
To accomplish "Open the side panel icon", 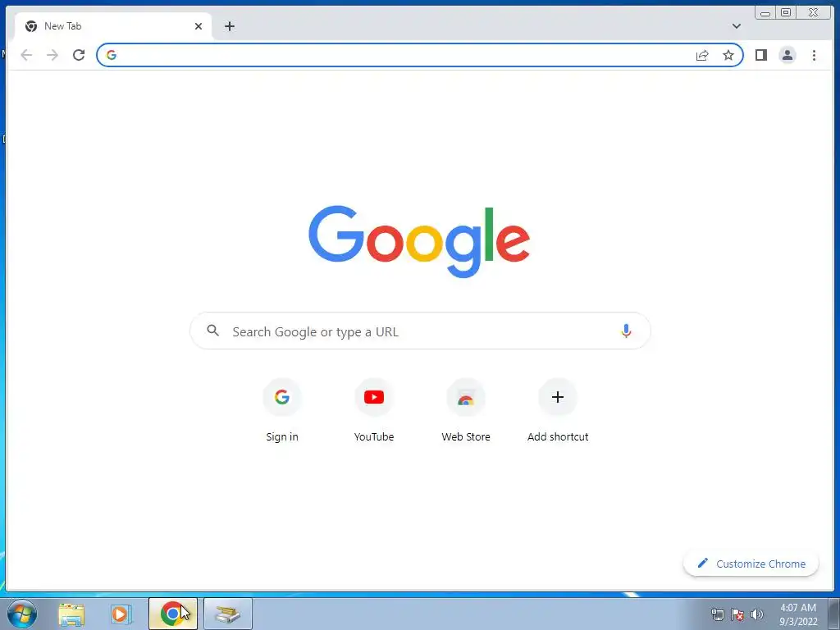I will point(760,55).
